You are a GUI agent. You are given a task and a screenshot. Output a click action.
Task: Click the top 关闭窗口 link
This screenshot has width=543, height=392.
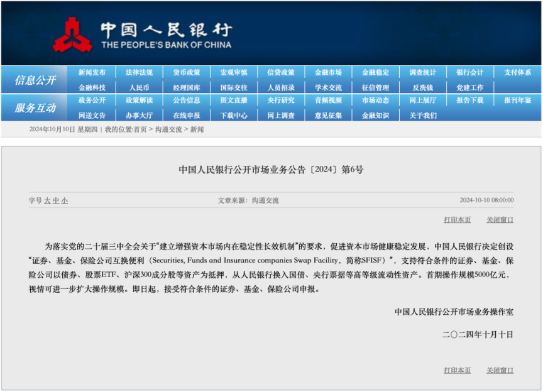pos(500,220)
